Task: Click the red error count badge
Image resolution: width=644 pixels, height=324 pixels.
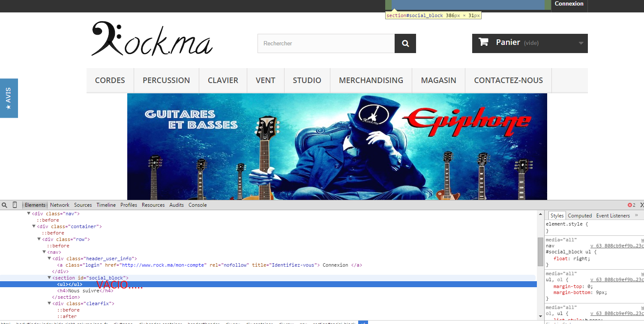Action: coord(632,205)
